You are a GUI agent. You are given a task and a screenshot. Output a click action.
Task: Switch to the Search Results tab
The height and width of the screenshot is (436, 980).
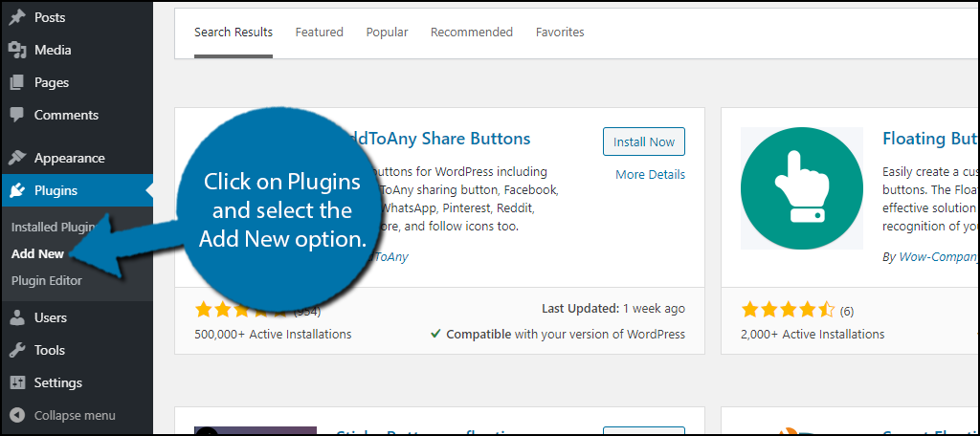pos(234,32)
